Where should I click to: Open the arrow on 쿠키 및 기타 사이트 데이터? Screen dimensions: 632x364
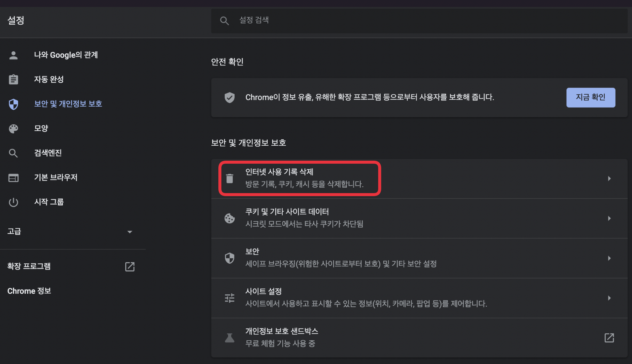coord(609,218)
